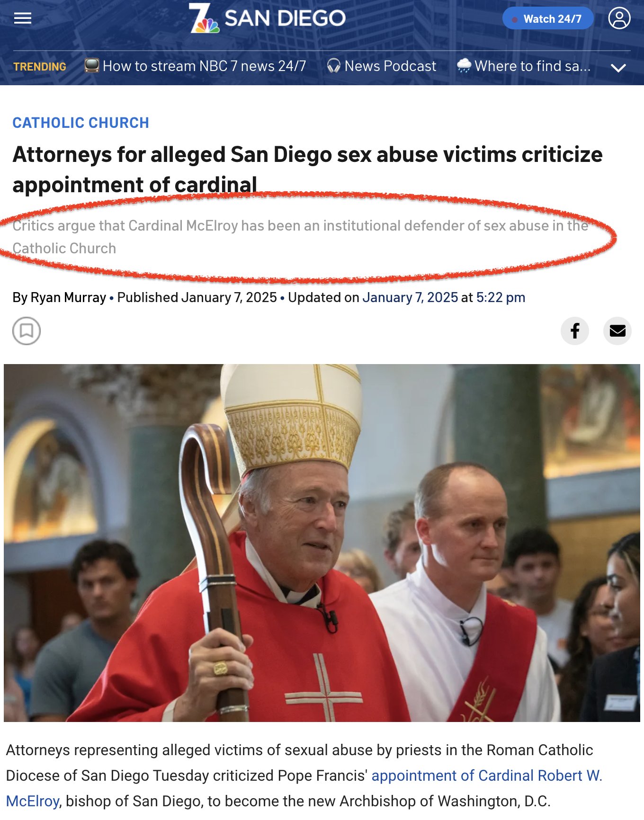Viewport: 644px width, 820px height.
Task: Click the rain cloud trending icon
Action: [464, 65]
